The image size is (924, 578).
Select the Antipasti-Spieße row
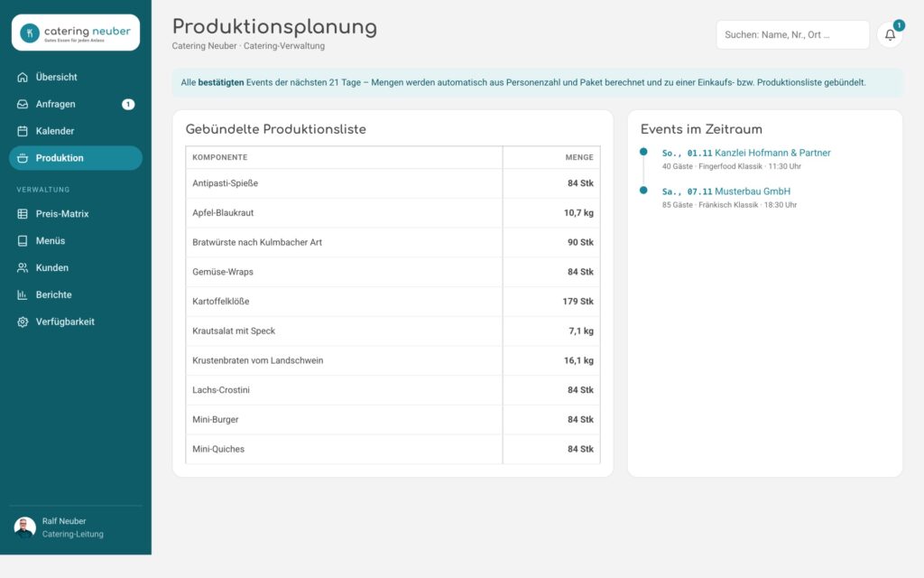coord(393,183)
